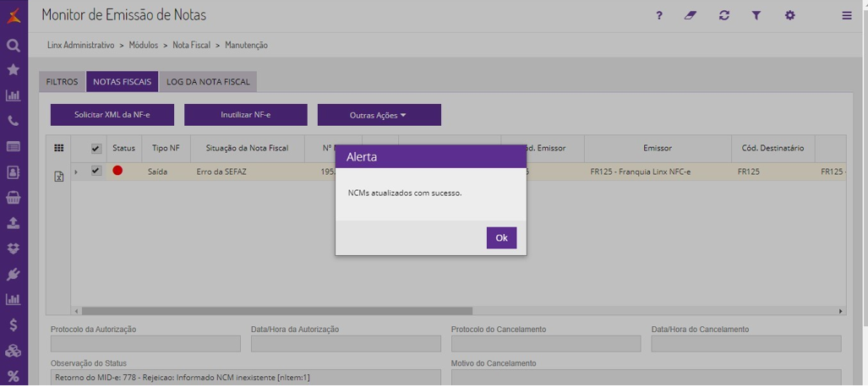Click the grid scrollbar right arrow
This screenshot has height=387, width=868.
[x=841, y=311]
